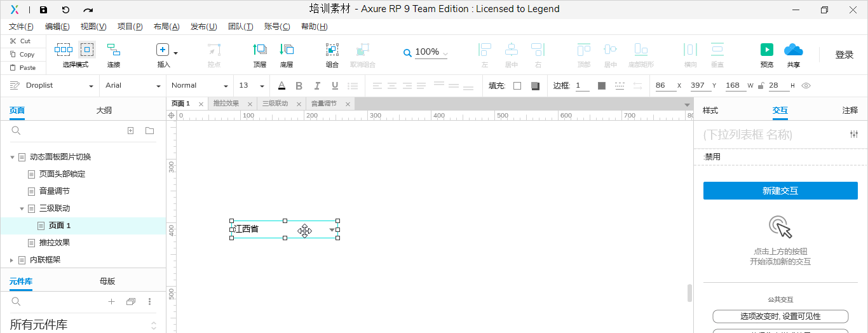Switch to the 音量调节 canvas tab
The height and width of the screenshot is (333, 868).
(x=324, y=104)
